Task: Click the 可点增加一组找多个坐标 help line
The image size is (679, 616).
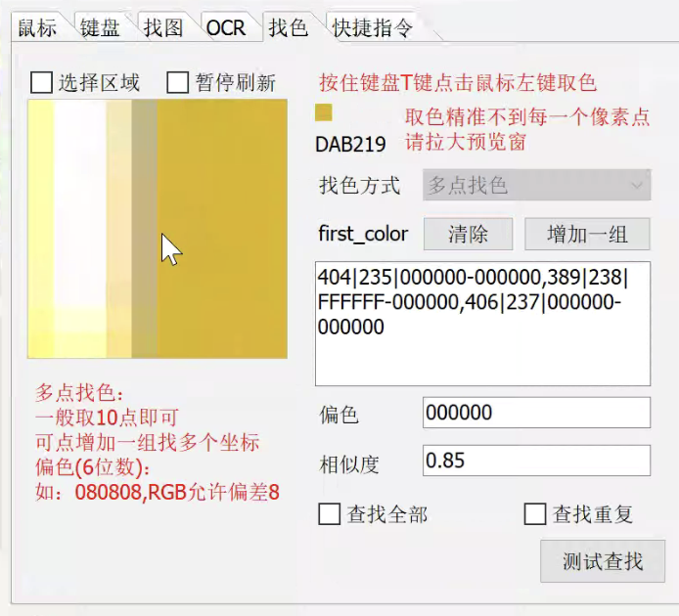Action: pos(147,442)
